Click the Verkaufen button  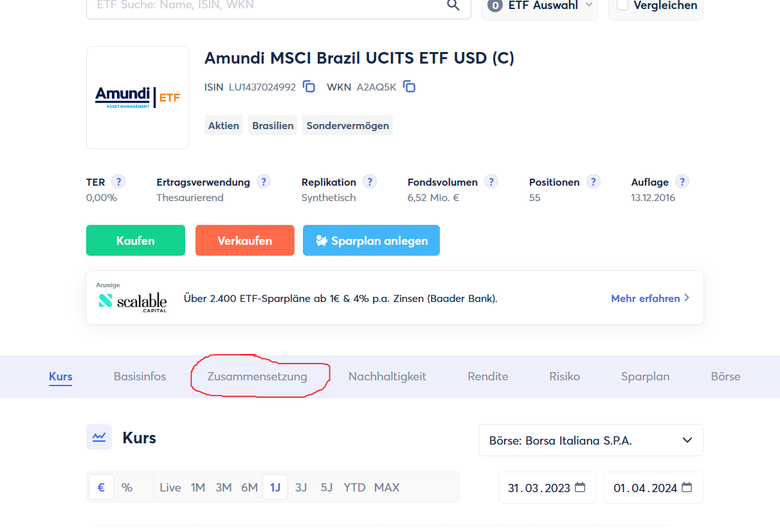point(245,240)
